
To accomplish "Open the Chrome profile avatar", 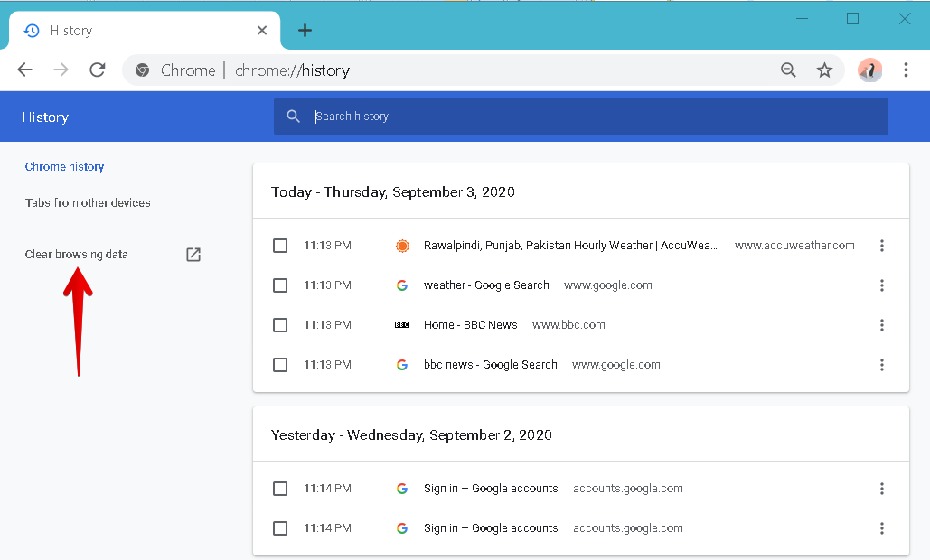I will point(869,70).
